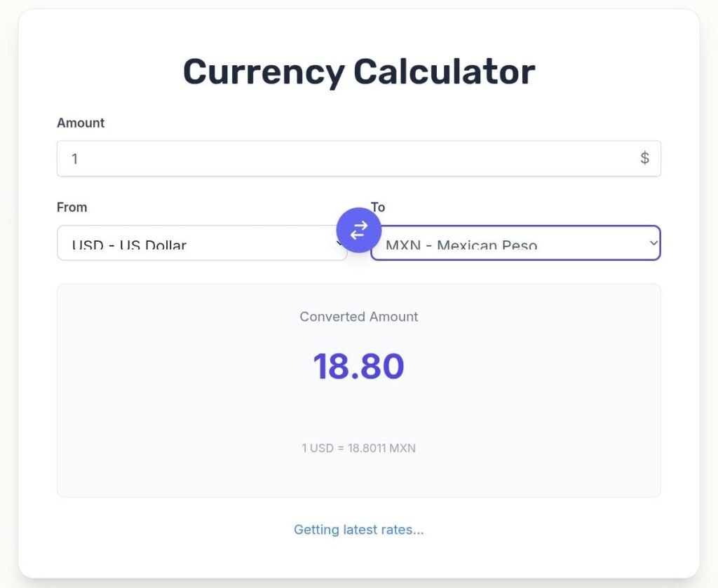Click the From label above currency selector
This screenshot has width=718, height=588.
tap(72, 207)
